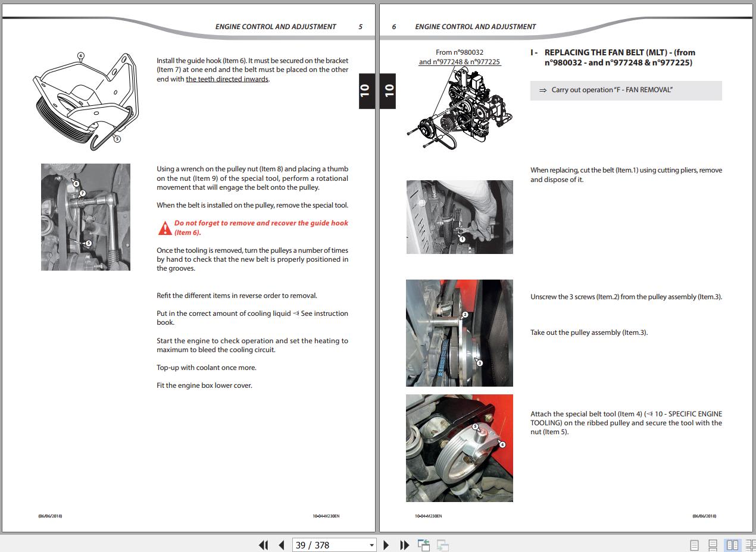Viewport: 756px width, 552px height.
Task: Switch to single page layout
Action: pyautogui.click(x=694, y=545)
